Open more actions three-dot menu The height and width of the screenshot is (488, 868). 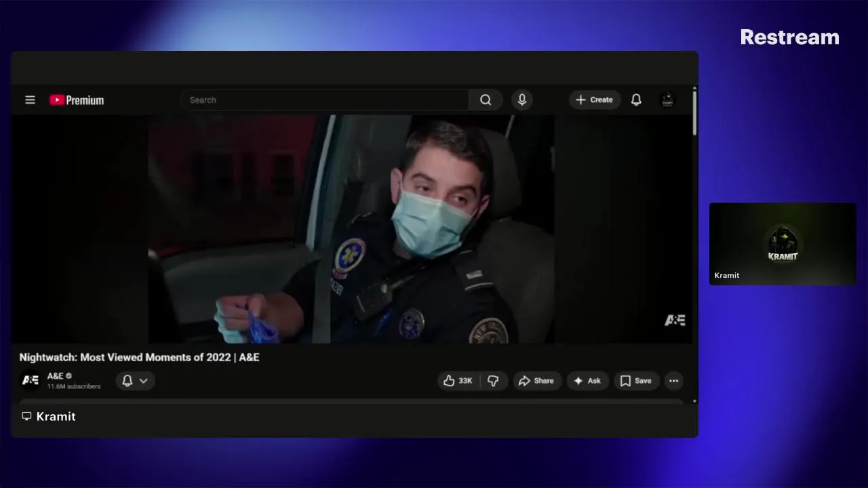point(673,381)
